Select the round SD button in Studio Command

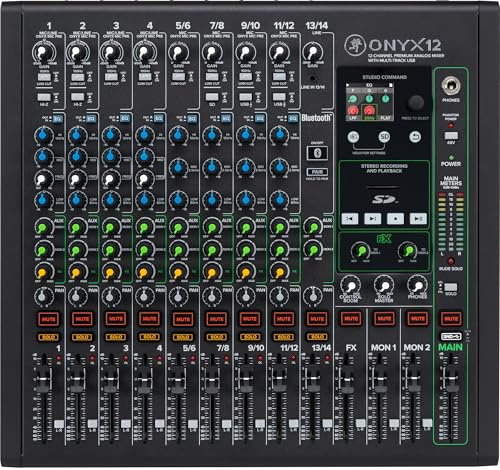point(384,137)
